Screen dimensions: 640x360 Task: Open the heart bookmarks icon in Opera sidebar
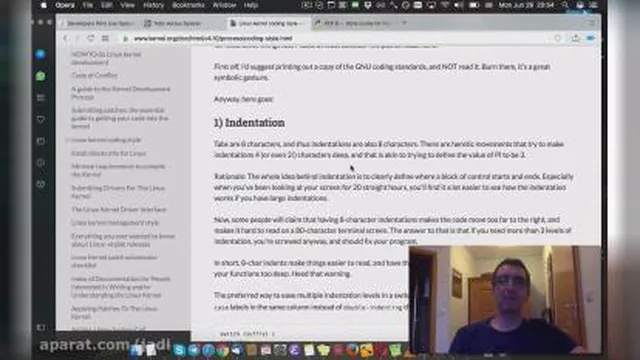pos(40,120)
